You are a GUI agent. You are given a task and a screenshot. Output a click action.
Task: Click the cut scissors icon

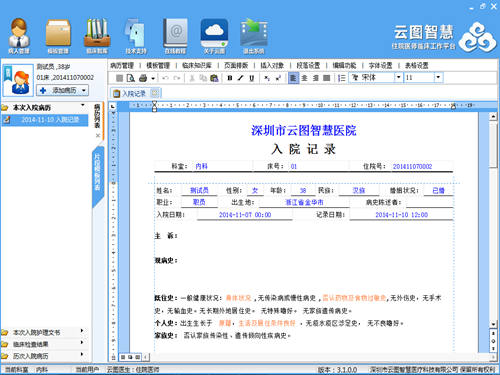coord(192,78)
